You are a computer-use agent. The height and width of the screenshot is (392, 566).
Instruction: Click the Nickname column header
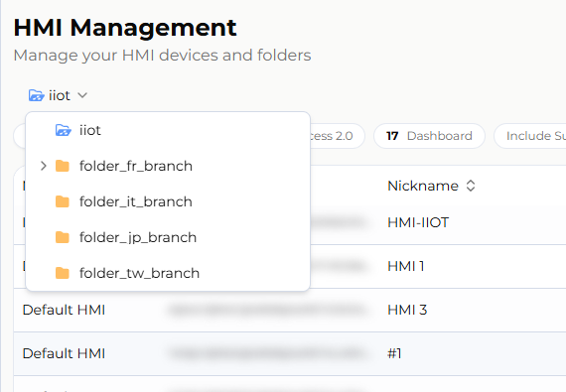click(x=423, y=186)
